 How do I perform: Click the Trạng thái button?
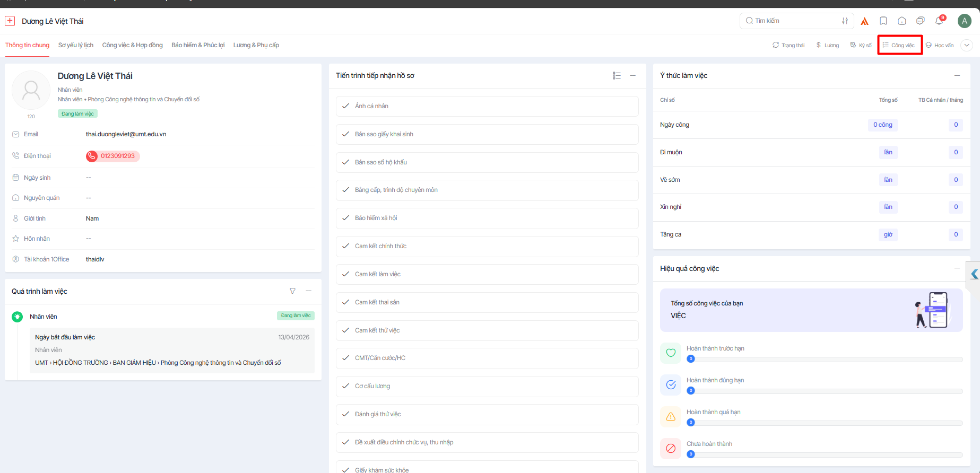[789, 45]
